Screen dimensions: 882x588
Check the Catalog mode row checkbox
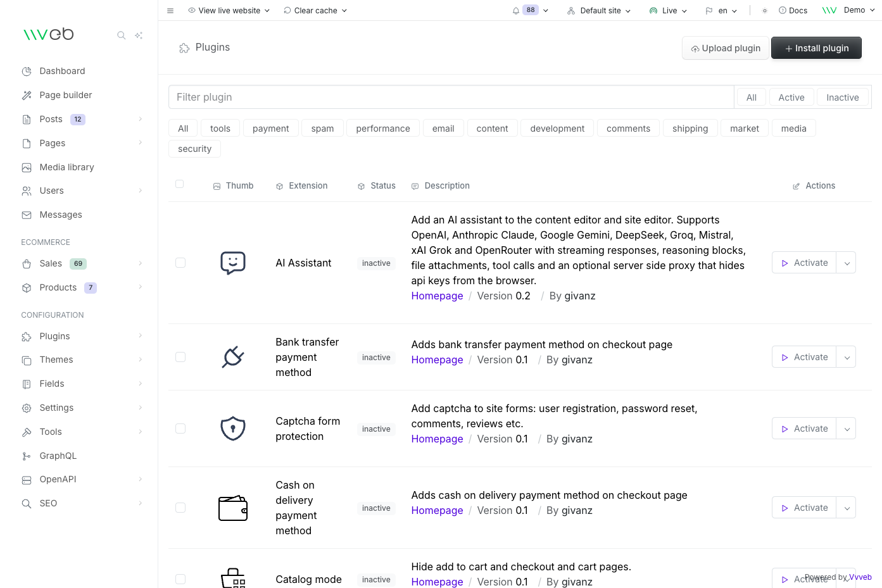click(x=180, y=579)
